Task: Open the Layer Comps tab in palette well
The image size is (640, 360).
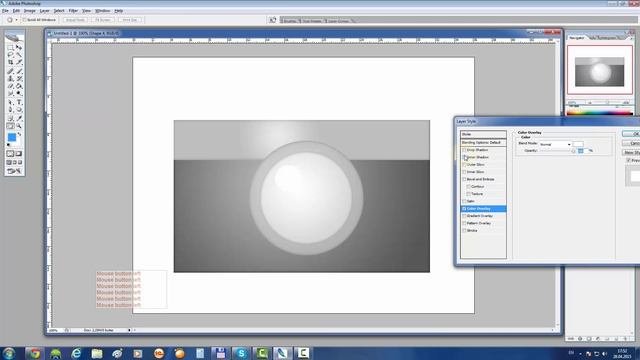Action: (x=338, y=20)
